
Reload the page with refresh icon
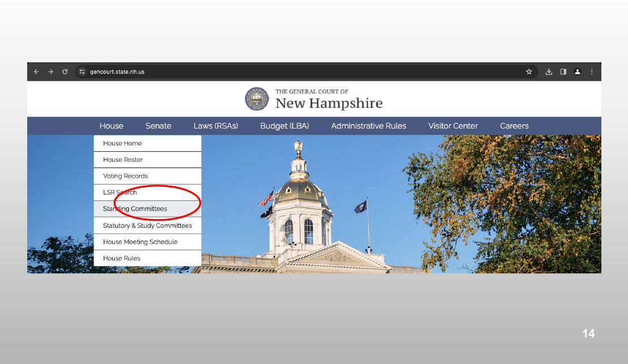point(65,72)
